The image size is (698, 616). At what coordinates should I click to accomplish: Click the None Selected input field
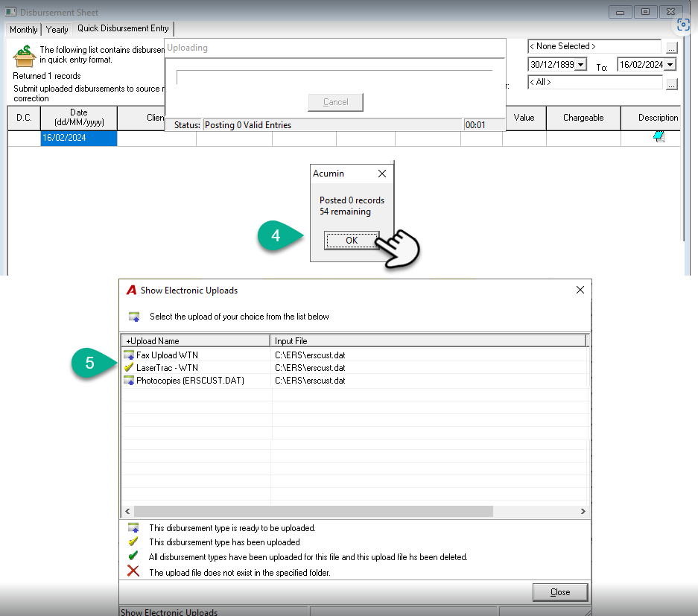(594, 46)
